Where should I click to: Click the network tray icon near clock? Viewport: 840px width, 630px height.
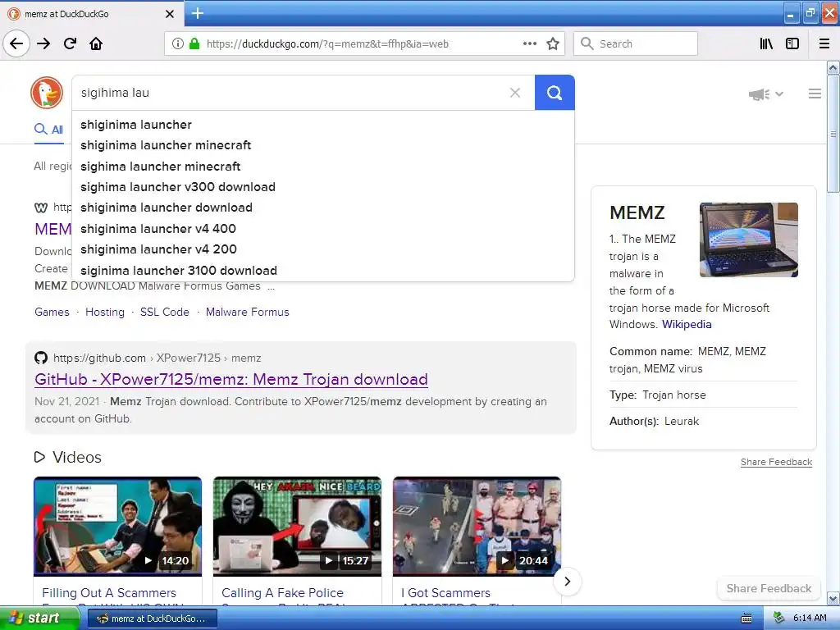click(778, 618)
